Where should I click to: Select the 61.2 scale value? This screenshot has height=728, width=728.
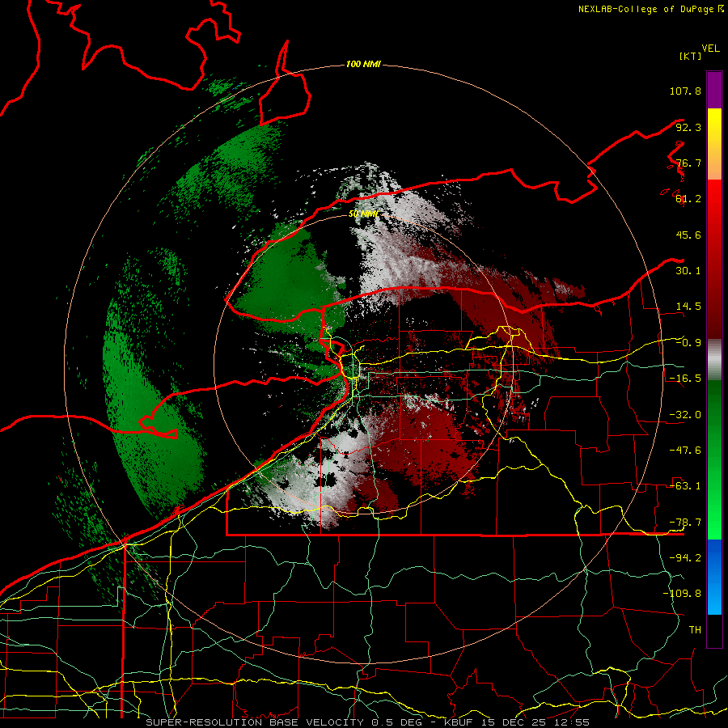688,199
